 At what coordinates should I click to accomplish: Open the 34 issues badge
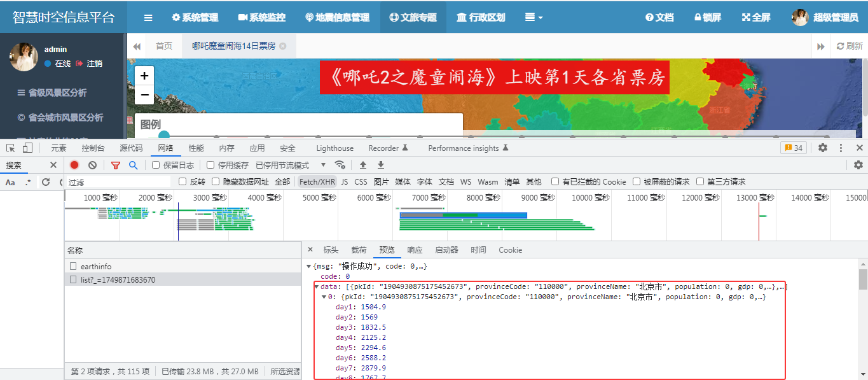[794, 148]
